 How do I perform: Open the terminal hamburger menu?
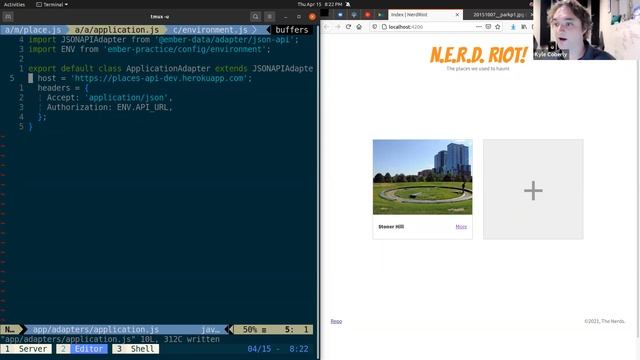coord(269,17)
